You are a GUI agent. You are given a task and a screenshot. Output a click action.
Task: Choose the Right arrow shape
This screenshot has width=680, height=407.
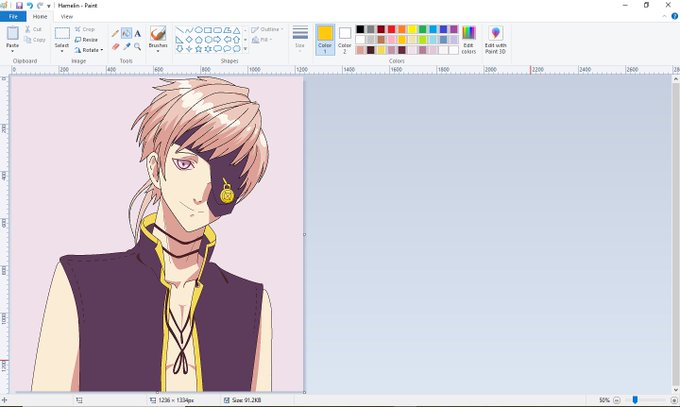tap(217, 39)
